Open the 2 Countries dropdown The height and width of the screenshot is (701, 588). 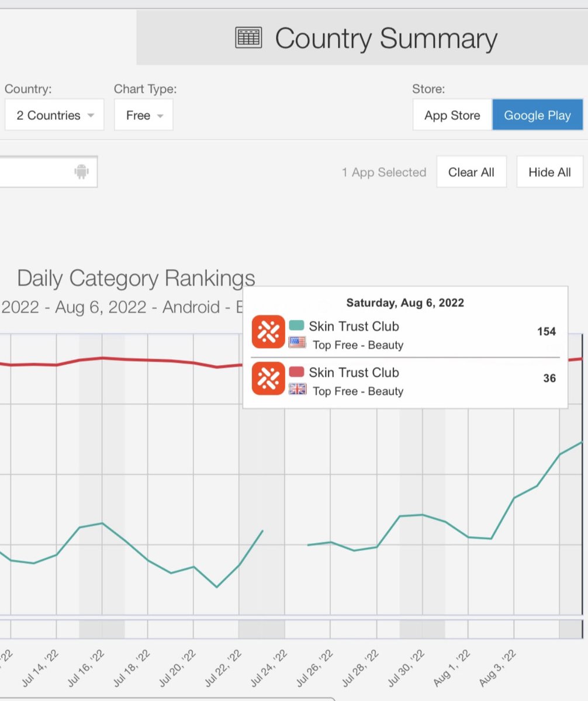tap(54, 115)
